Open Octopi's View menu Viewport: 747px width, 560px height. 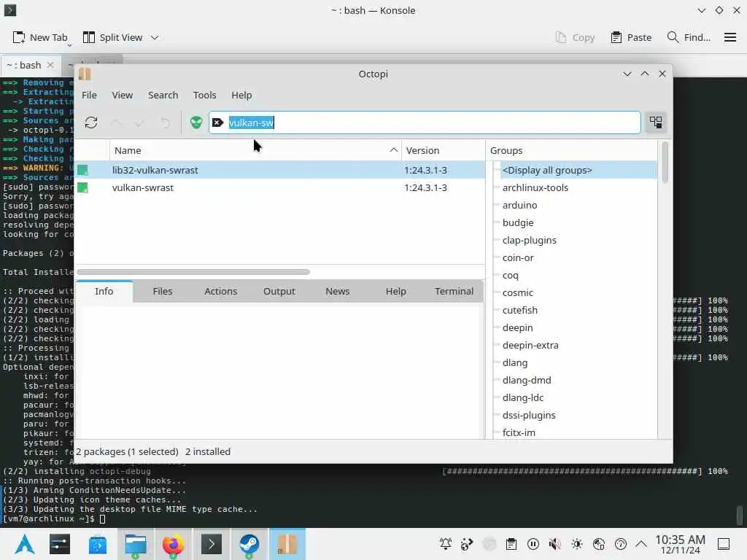[123, 95]
